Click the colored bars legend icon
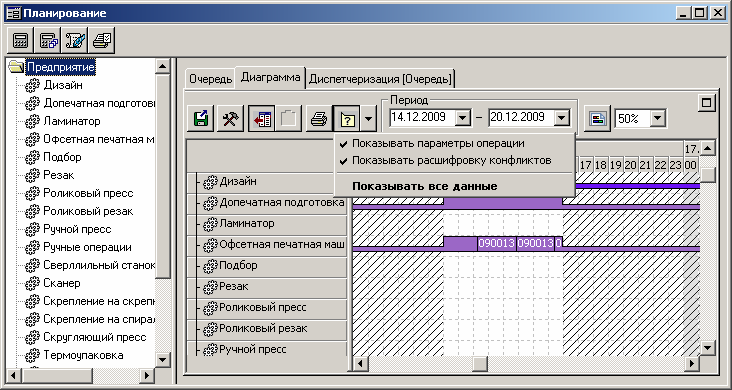The image size is (732, 390). 598,119
